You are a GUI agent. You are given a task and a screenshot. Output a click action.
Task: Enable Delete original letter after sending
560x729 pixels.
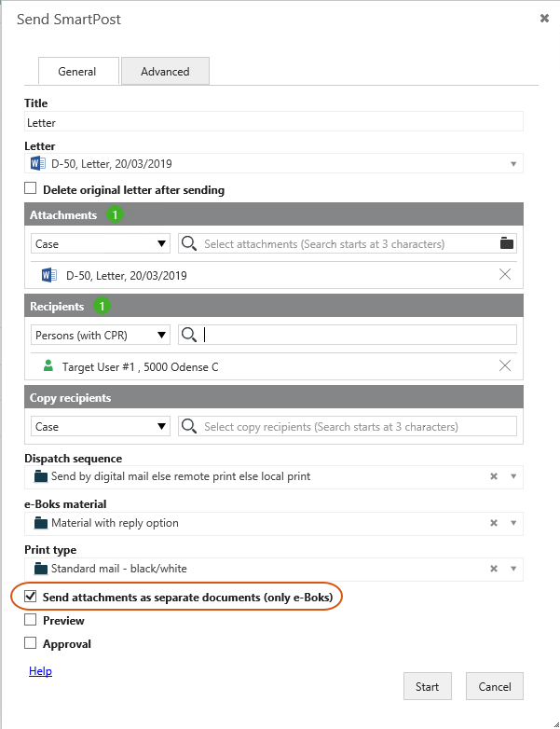click(x=30, y=188)
